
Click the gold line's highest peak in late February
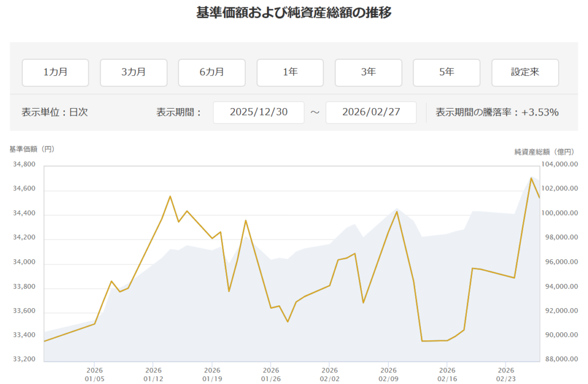point(531,178)
